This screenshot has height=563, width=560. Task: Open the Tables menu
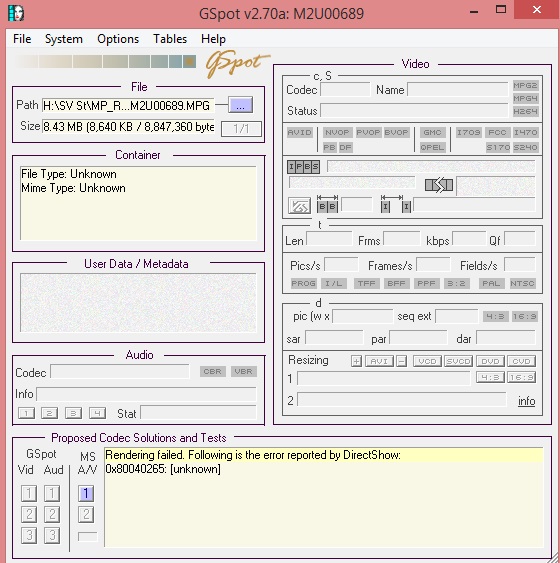[x=170, y=39]
